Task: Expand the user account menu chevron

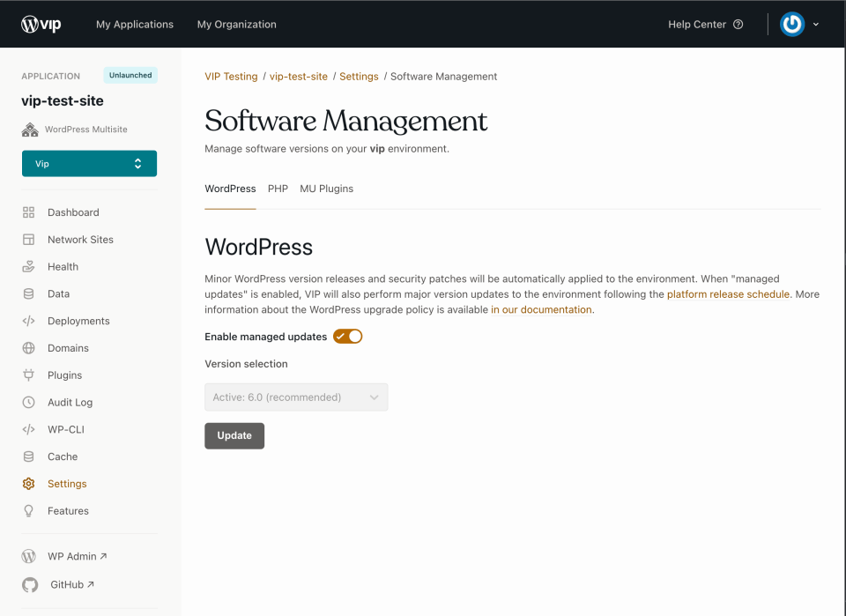Action: click(816, 25)
